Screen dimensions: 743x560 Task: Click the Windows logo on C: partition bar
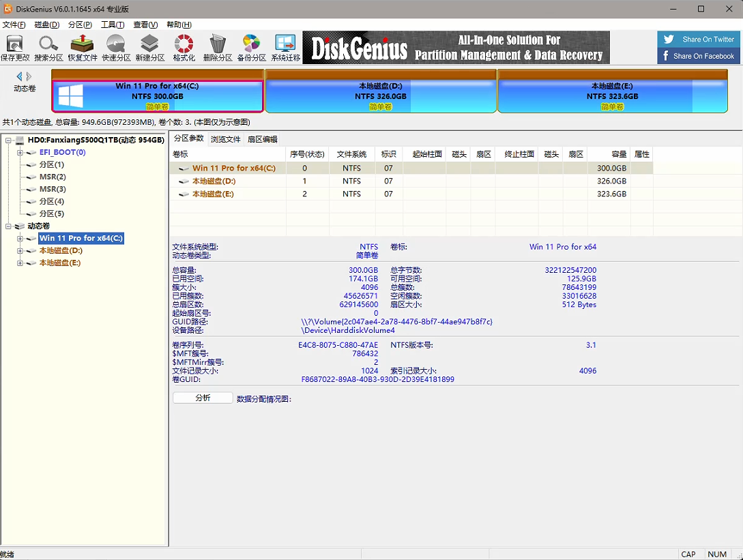tap(70, 96)
